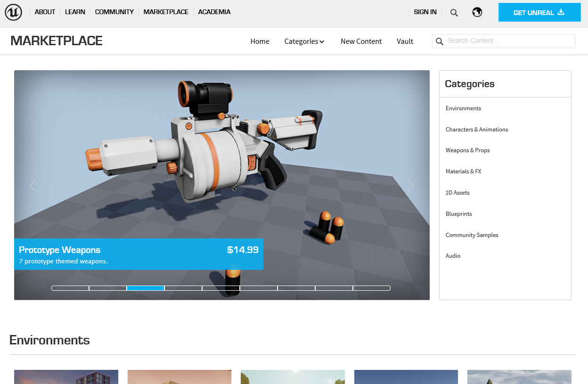
Task: Click the GET UNREAL download button
Action: 539,12
